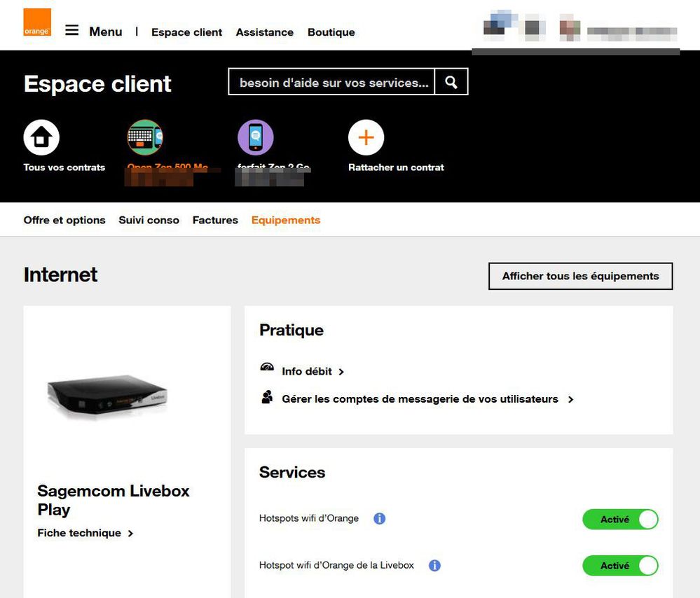Image resolution: width=700 pixels, height=598 pixels.
Task: Click the search magnifier icon
Action: click(451, 82)
